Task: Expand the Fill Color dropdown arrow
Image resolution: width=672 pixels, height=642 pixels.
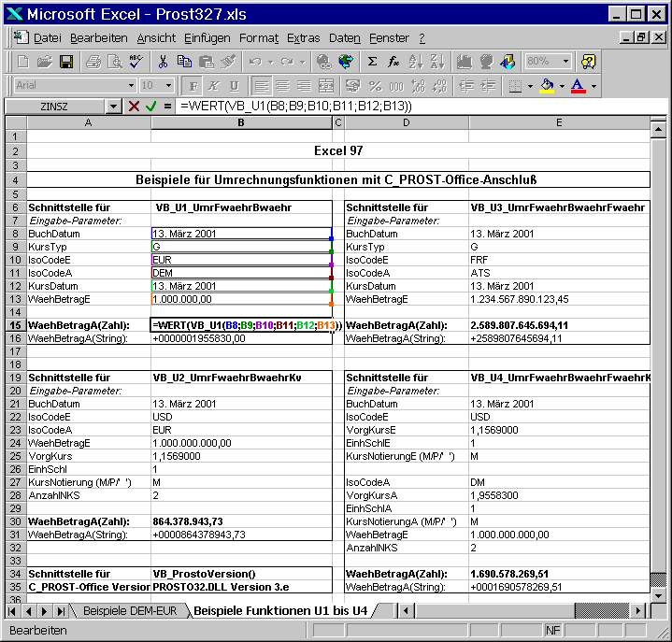Action: pyautogui.click(x=563, y=86)
